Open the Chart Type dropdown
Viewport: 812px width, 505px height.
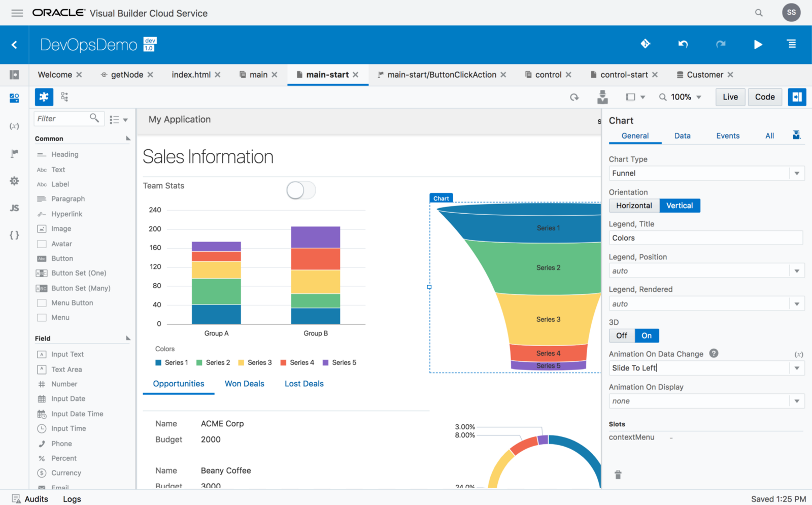click(706, 174)
